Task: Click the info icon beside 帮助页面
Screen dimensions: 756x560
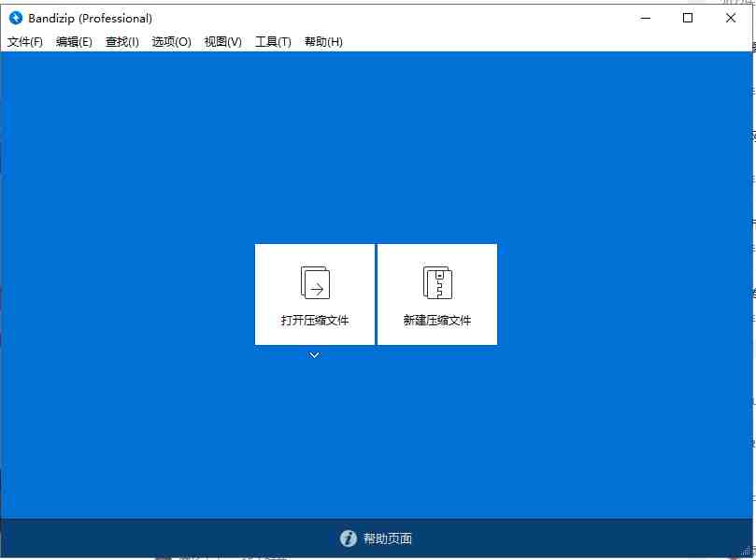Action: point(348,538)
